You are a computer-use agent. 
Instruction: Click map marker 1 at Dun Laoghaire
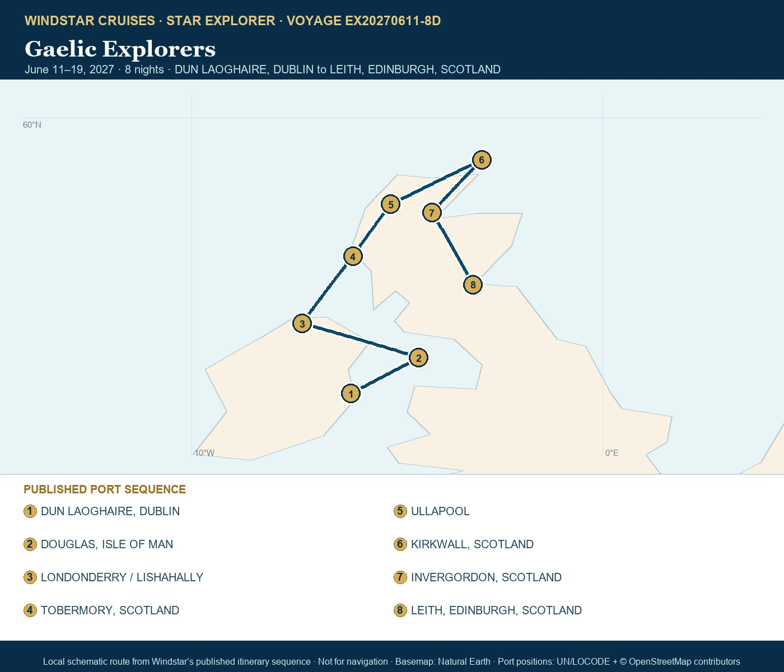[x=351, y=394]
